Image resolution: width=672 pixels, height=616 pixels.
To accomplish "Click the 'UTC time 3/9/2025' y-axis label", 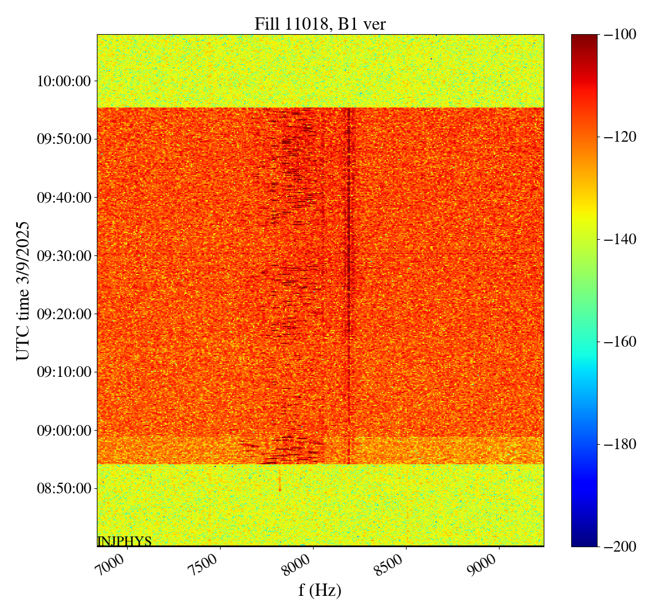I will [x=22, y=291].
